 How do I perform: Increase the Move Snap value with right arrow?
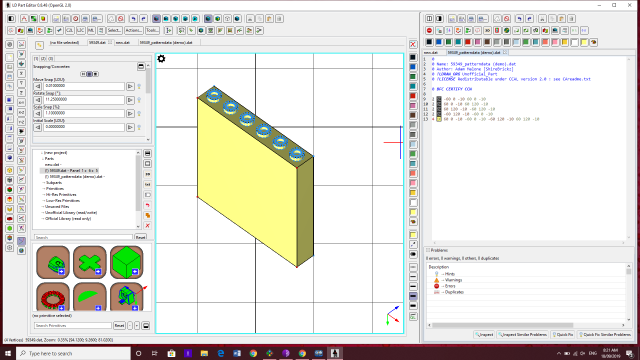(130, 87)
